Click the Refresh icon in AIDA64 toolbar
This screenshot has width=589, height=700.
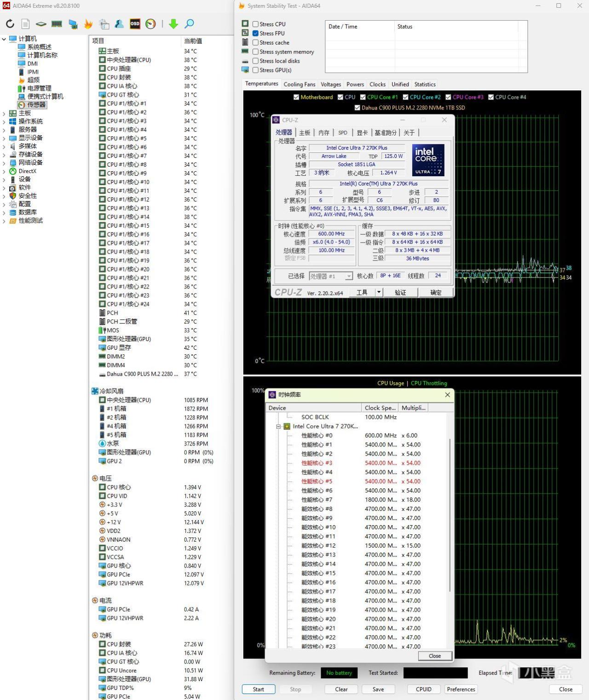pos(10,24)
